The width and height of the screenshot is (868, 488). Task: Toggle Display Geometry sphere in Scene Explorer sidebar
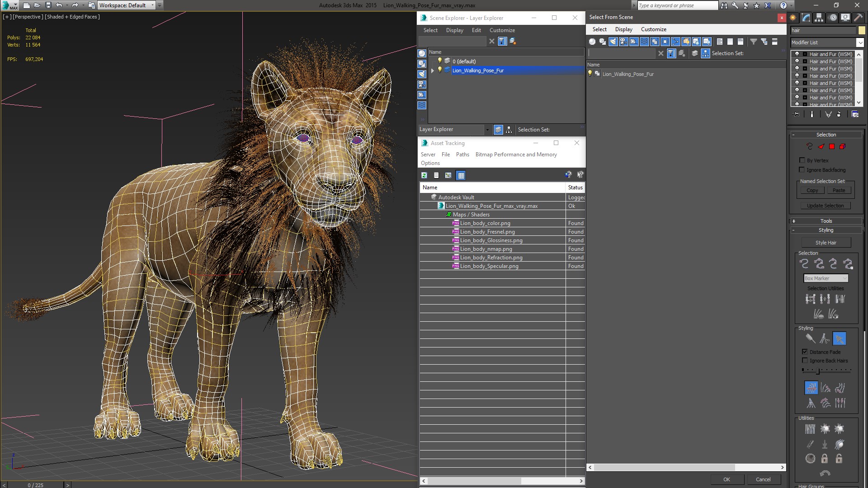422,53
